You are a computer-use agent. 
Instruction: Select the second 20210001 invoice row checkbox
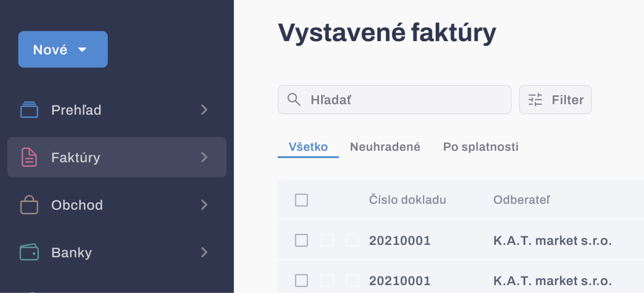tap(301, 281)
